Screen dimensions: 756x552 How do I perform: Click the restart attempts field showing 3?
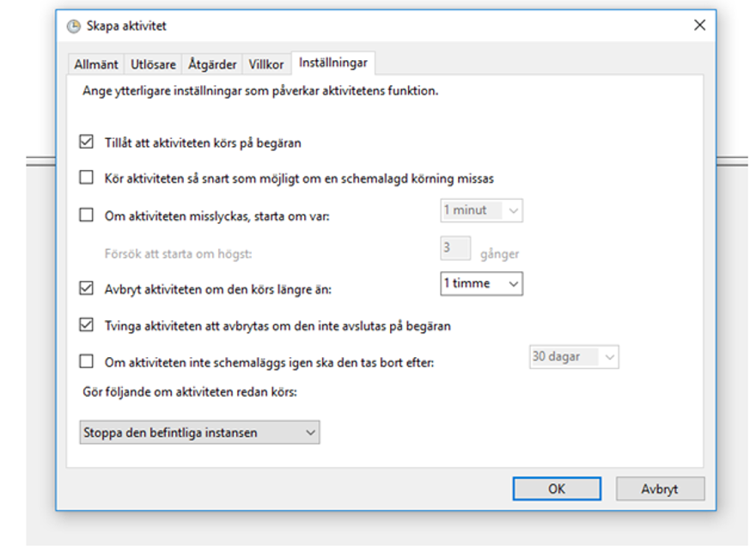pyautogui.click(x=455, y=248)
